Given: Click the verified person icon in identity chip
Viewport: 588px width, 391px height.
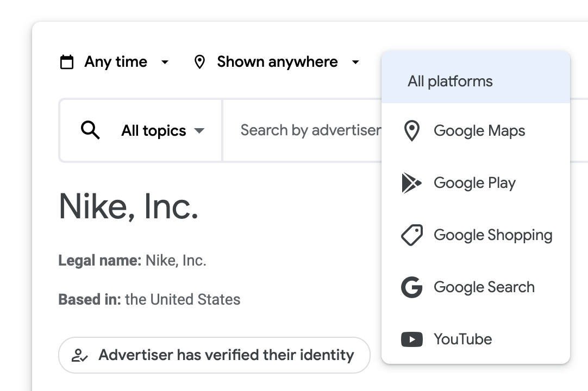Looking at the screenshot, I should pyautogui.click(x=80, y=356).
